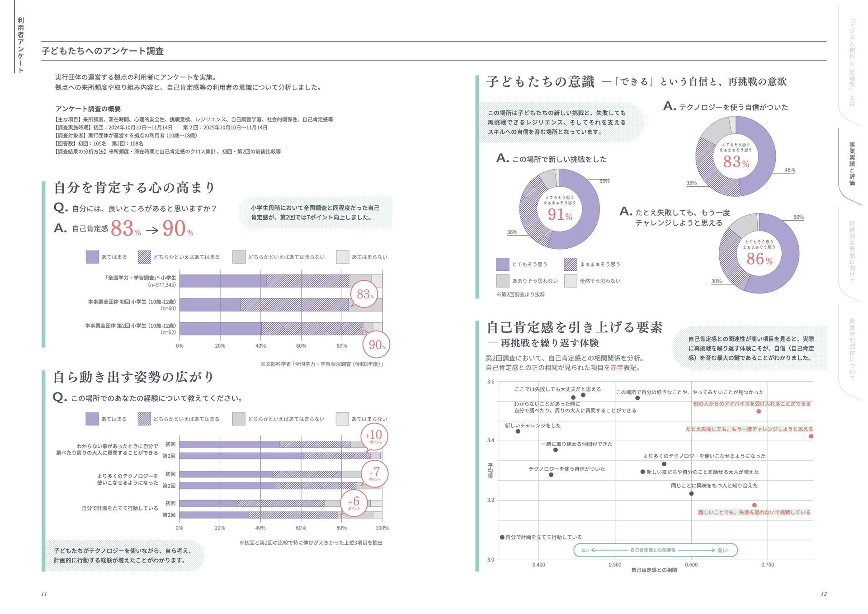Screen dimensions: 868x614
Task: Click the +10 ポイント badge
Action: coord(374,436)
